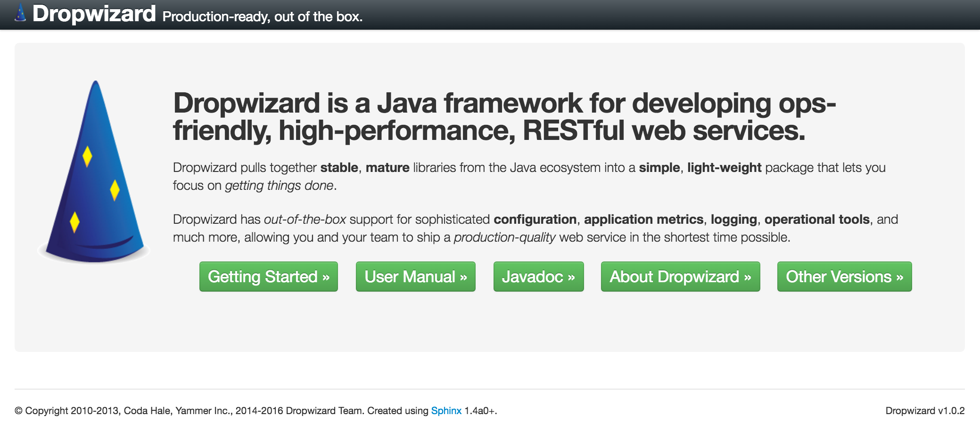Go to the Javadoc page
Image resolution: width=980 pixels, height=424 pixels.
pyautogui.click(x=538, y=277)
